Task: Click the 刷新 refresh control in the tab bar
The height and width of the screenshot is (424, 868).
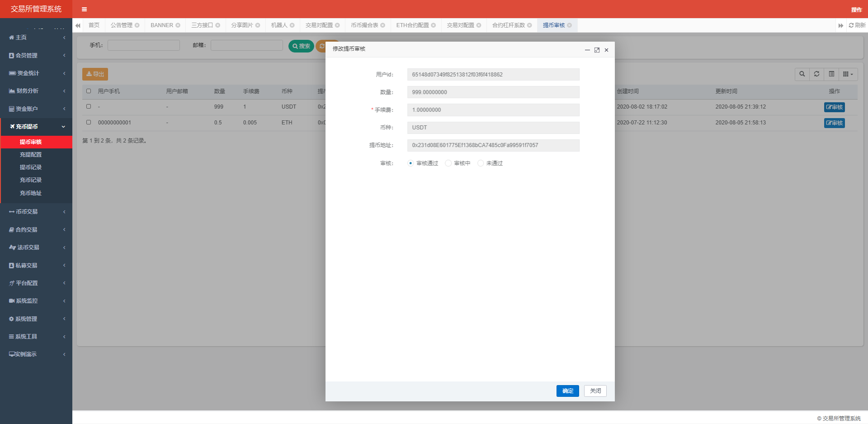Action: pos(857,25)
